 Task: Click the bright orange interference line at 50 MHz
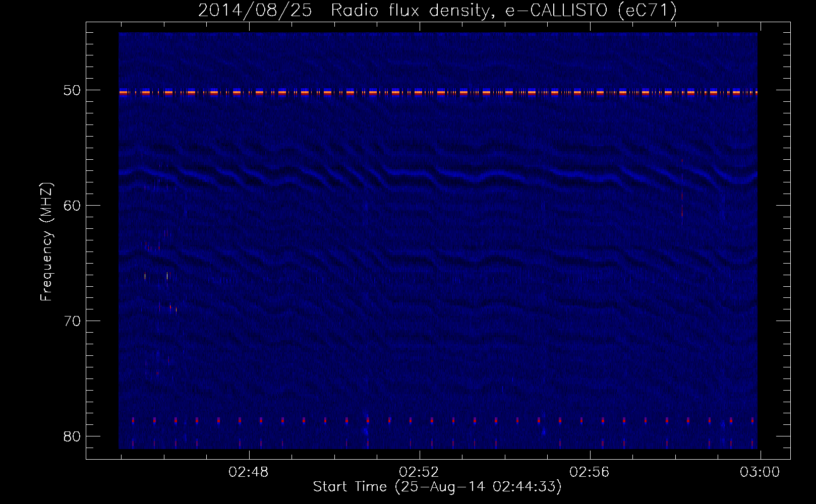(x=438, y=93)
